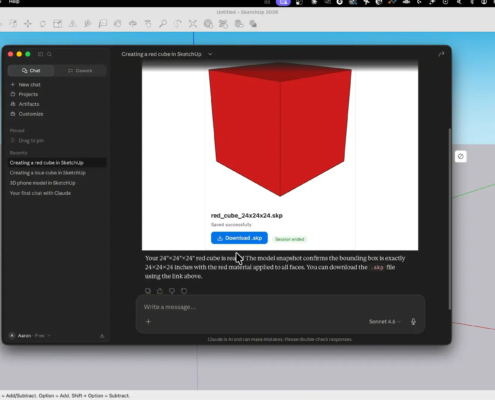Open search in Claude sidebar header
The width and height of the screenshot is (495, 400).
[x=49, y=54]
